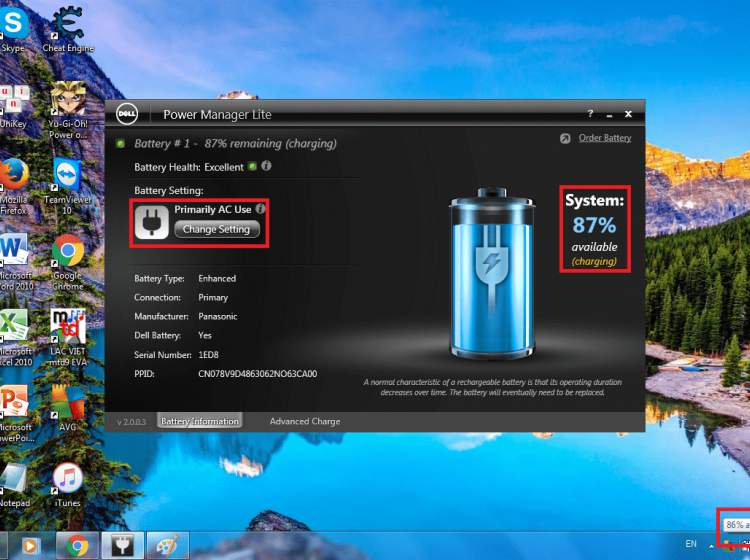The height and width of the screenshot is (560, 750).
Task: Open the LAC VIET mtd9 EVA shortcut
Action: [x=68, y=338]
